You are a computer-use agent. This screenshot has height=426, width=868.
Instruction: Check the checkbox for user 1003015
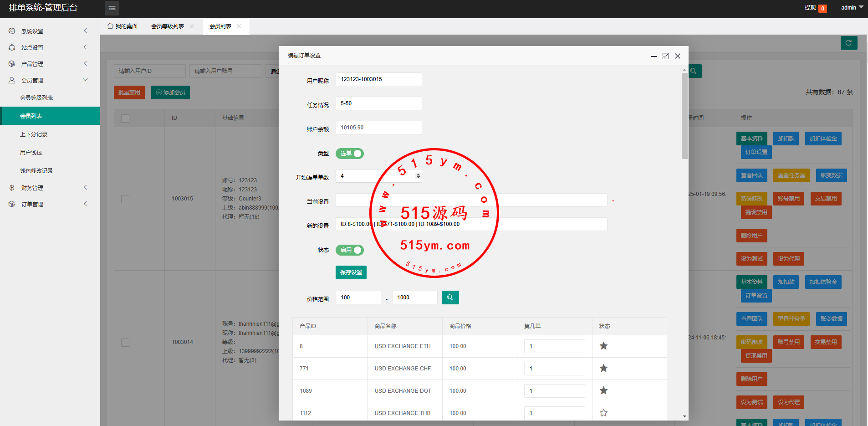(125, 199)
